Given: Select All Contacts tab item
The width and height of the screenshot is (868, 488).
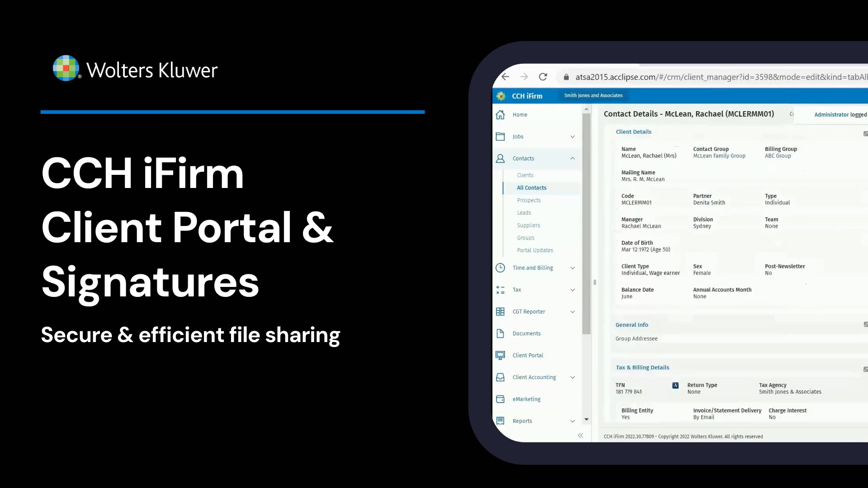Looking at the screenshot, I should point(531,188).
